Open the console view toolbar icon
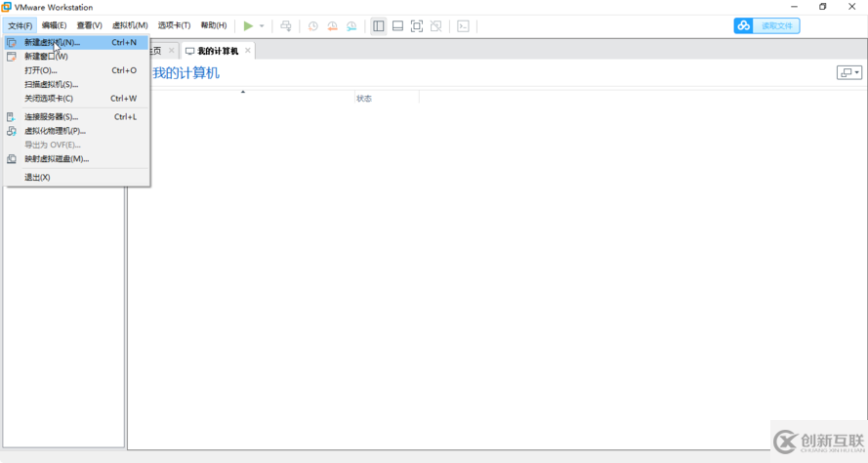The width and height of the screenshot is (868, 463). click(x=464, y=26)
